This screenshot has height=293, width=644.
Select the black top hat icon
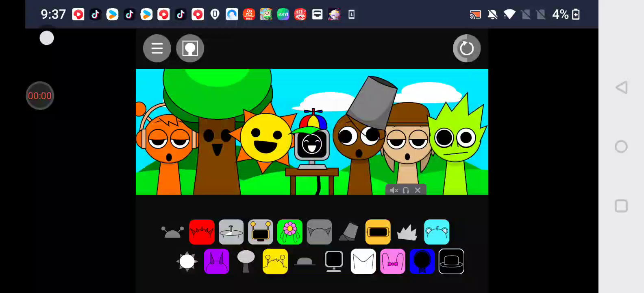point(451,261)
